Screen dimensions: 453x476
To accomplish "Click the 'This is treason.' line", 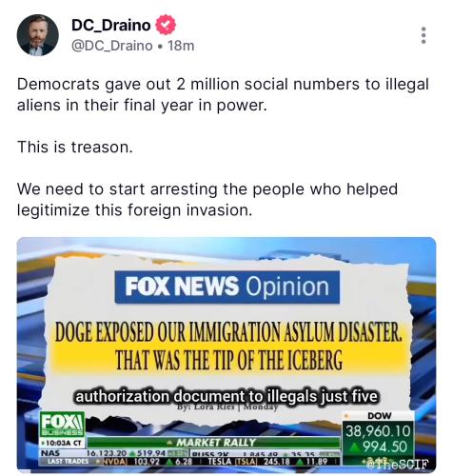I will click(x=75, y=147).
